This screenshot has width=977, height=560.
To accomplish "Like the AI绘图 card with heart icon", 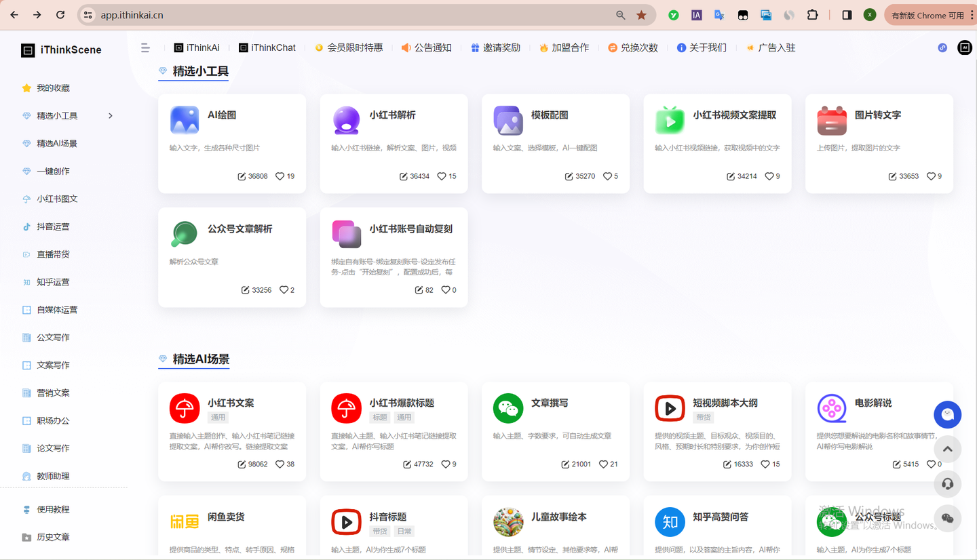I will tap(280, 176).
